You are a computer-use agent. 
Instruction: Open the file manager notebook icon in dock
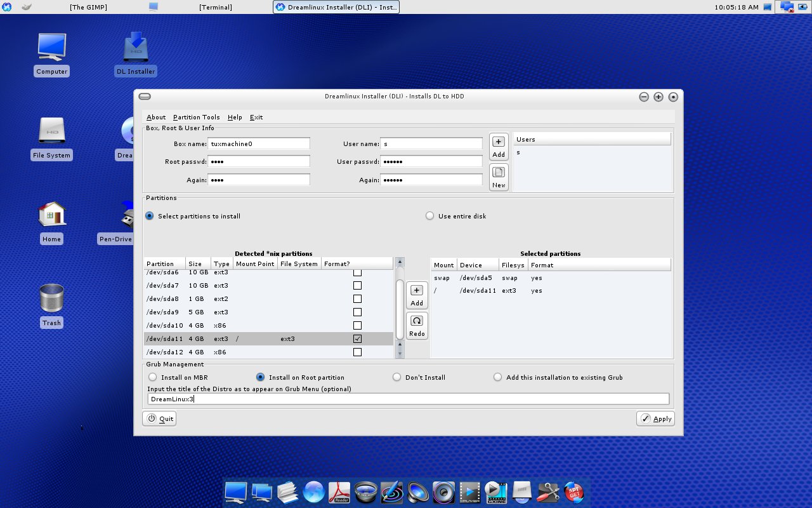tap(288, 492)
